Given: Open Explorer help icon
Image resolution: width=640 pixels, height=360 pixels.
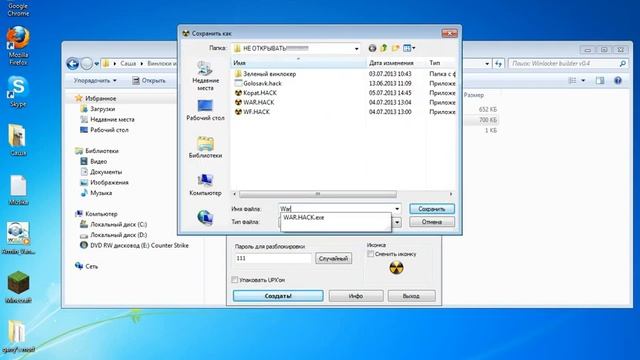Looking at the screenshot, I should [618, 80].
